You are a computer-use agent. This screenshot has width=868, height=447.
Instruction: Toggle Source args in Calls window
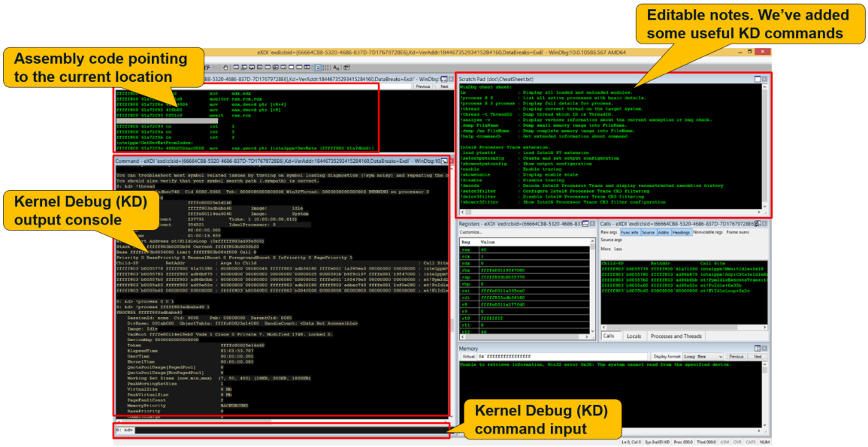tap(611, 240)
